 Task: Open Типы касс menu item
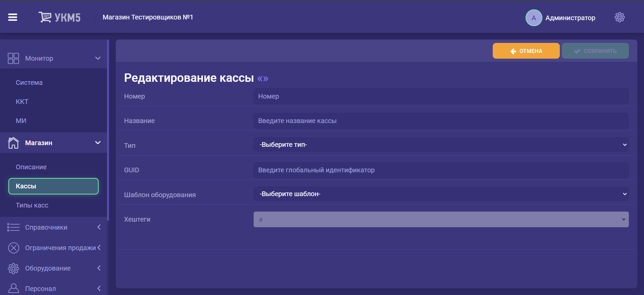[32, 205]
